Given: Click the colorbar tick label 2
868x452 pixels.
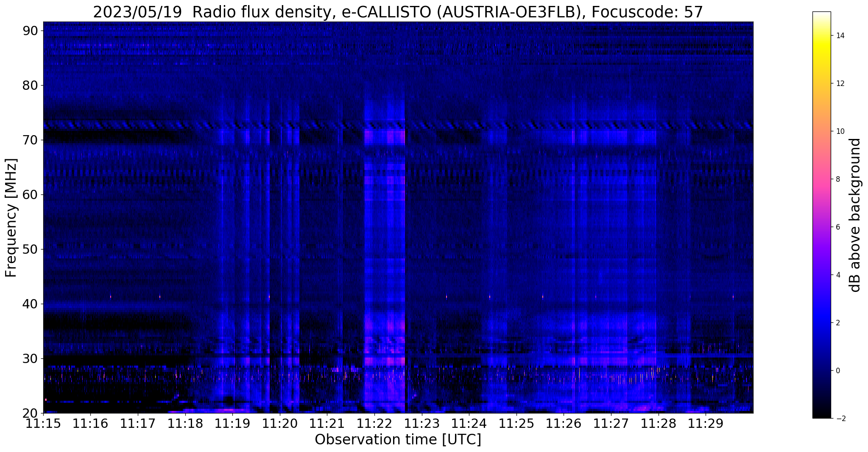Looking at the screenshot, I should (837, 323).
